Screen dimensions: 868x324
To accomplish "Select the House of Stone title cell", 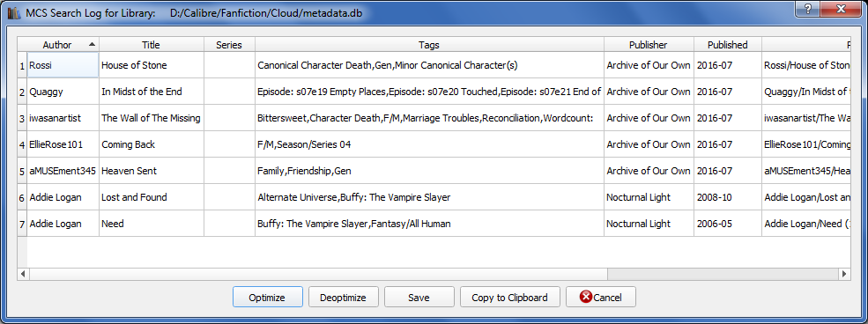I will click(152, 65).
